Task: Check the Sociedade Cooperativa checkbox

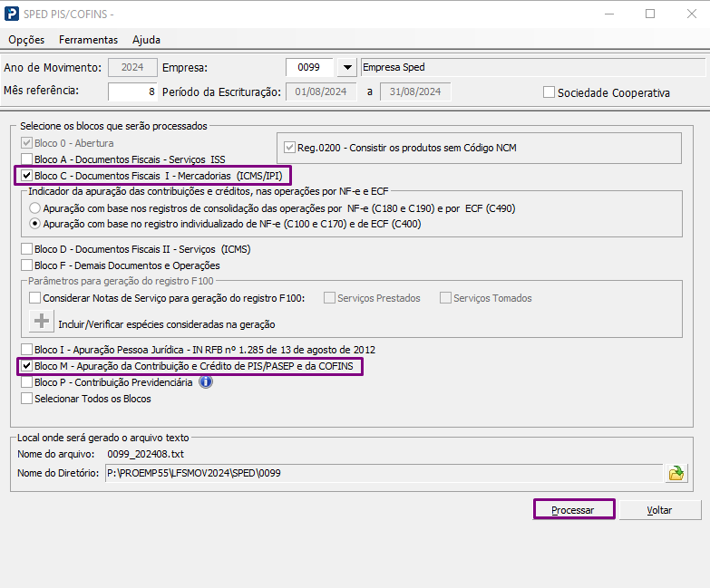Action: (549, 92)
